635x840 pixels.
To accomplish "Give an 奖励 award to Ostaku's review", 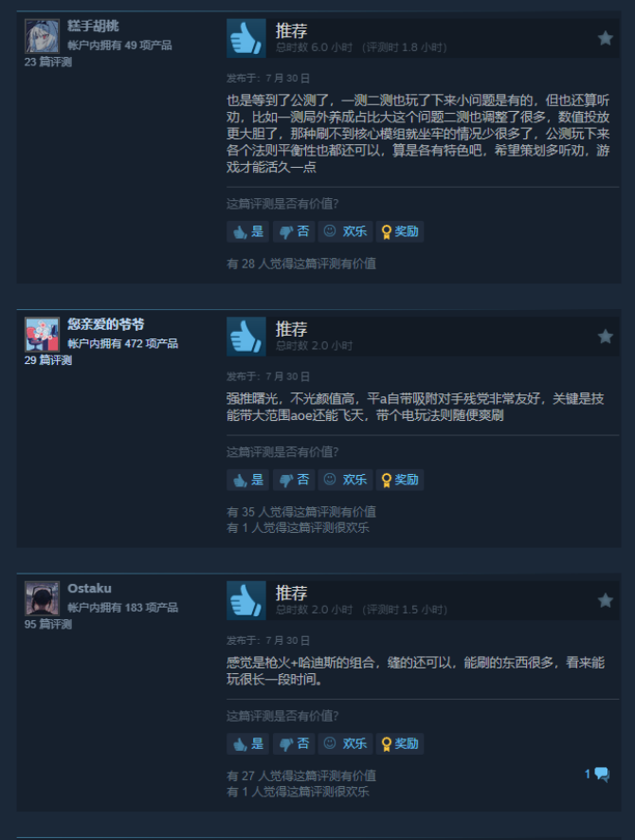I will 399,743.
